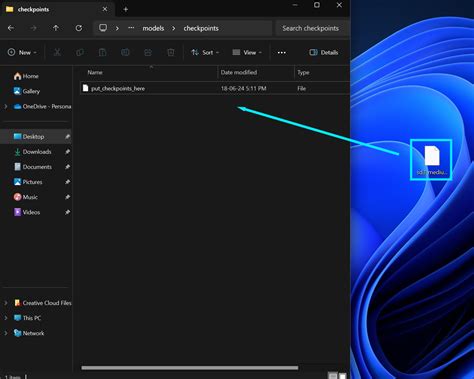Viewport: 474px width, 379px height.
Task: Switch to details list view icon in status bar
Action: tap(332, 376)
